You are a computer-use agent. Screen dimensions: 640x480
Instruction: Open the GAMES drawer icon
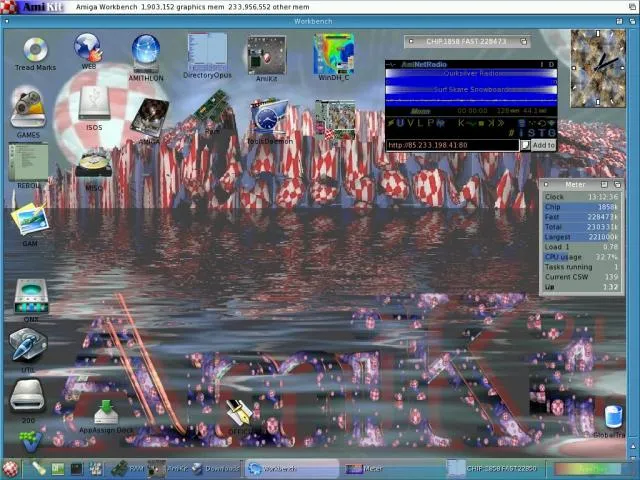pyautogui.click(x=28, y=108)
